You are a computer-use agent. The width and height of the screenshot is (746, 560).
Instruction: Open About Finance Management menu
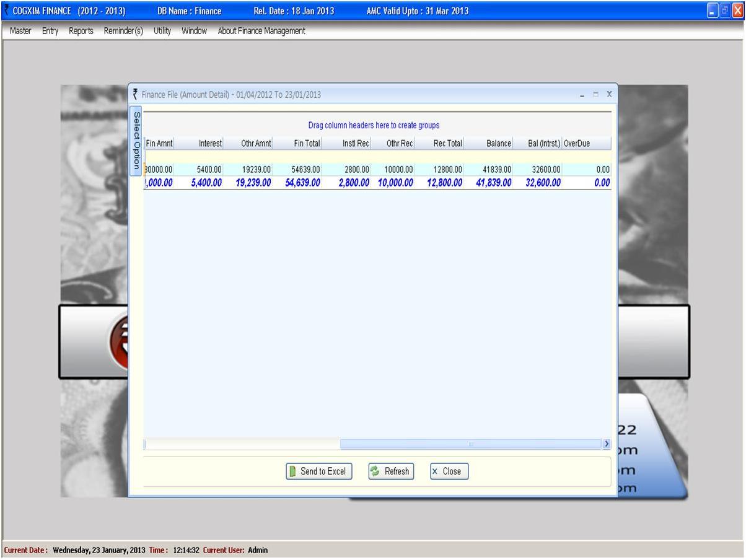261,31
